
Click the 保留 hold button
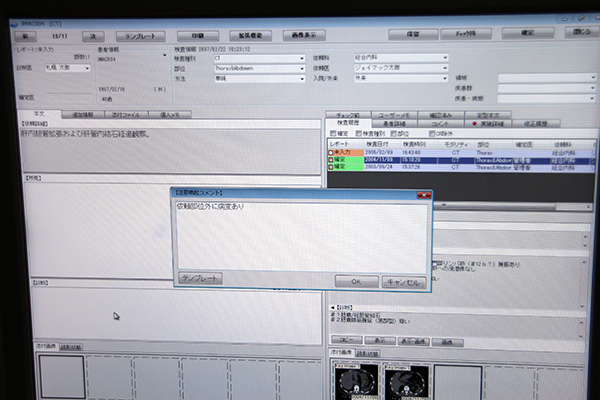point(412,34)
